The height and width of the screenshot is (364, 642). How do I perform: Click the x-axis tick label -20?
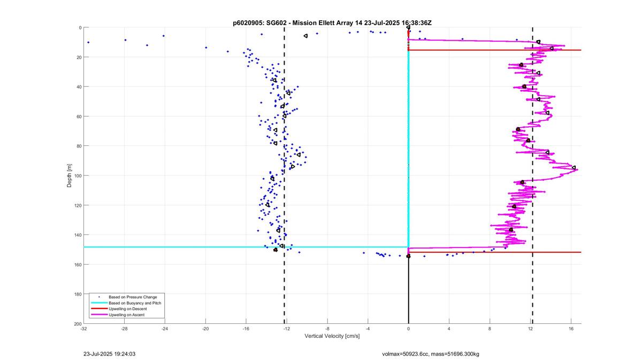click(205, 329)
